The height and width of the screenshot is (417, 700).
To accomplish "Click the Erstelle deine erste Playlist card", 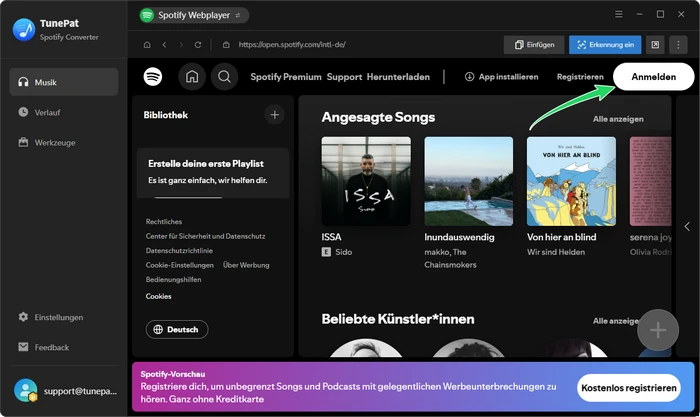I will pyautogui.click(x=213, y=173).
